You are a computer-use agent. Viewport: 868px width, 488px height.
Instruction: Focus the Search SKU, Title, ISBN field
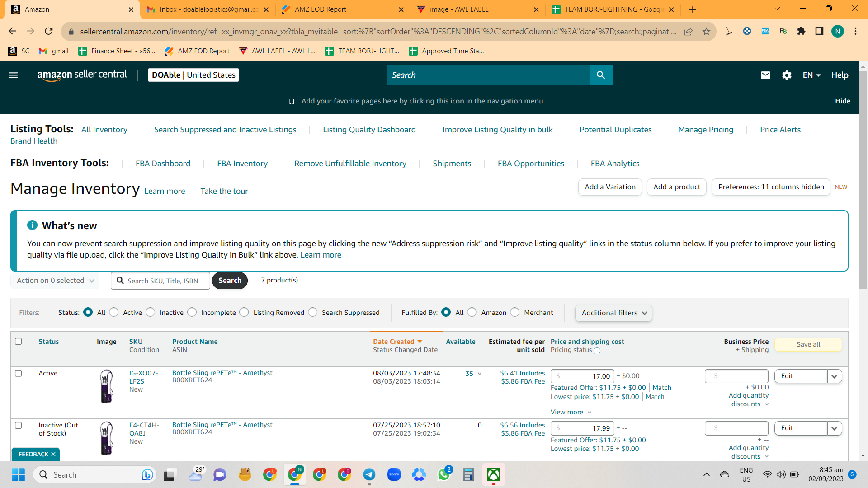pyautogui.click(x=160, y=281)
